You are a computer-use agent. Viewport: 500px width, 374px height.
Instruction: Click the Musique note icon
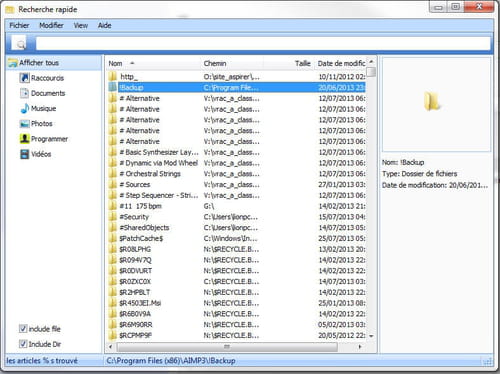click(24, 108)
